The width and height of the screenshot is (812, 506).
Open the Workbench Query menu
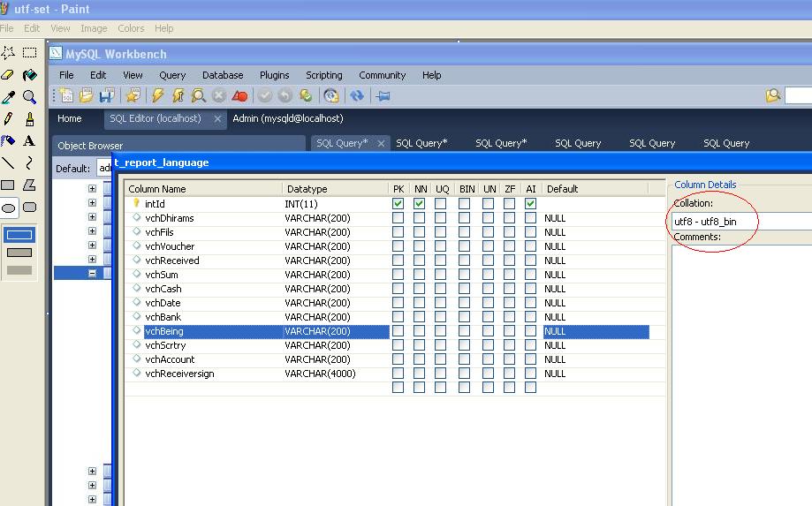point(172,75)
